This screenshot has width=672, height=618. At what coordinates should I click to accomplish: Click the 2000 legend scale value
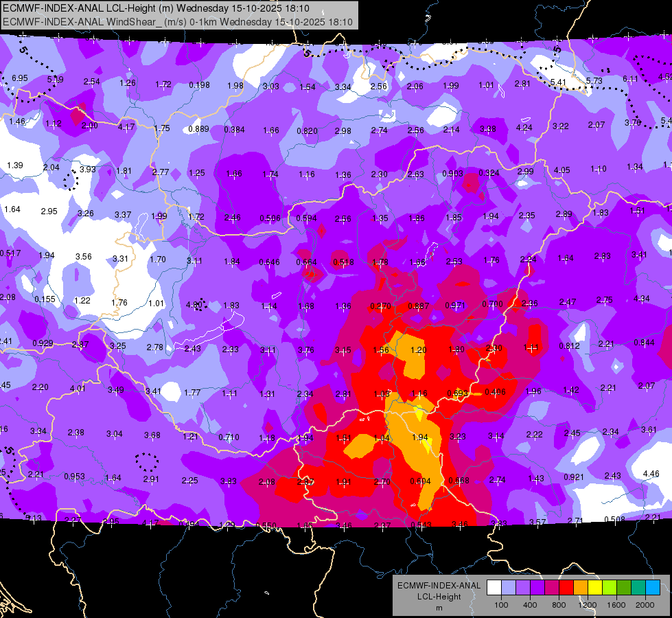coord(645,605)
